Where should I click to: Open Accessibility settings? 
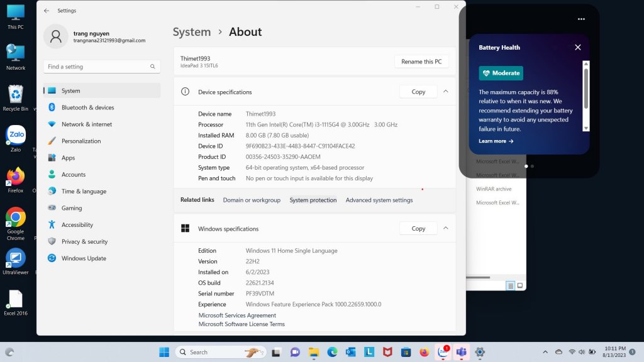pyautogui.click(x=102, y=225)
